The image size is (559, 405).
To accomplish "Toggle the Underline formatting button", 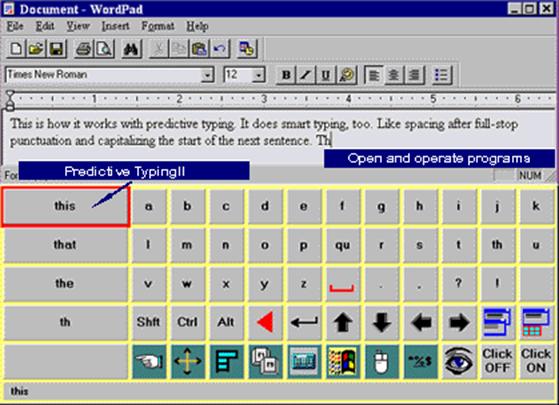I will pyautogui.click(x=325, y=75).
